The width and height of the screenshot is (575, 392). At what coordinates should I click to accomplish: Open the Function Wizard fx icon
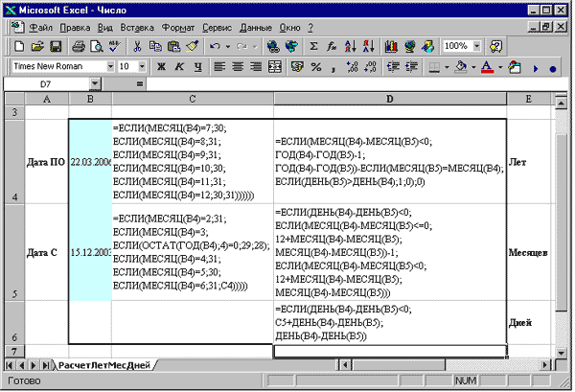[x=332, y=47]
